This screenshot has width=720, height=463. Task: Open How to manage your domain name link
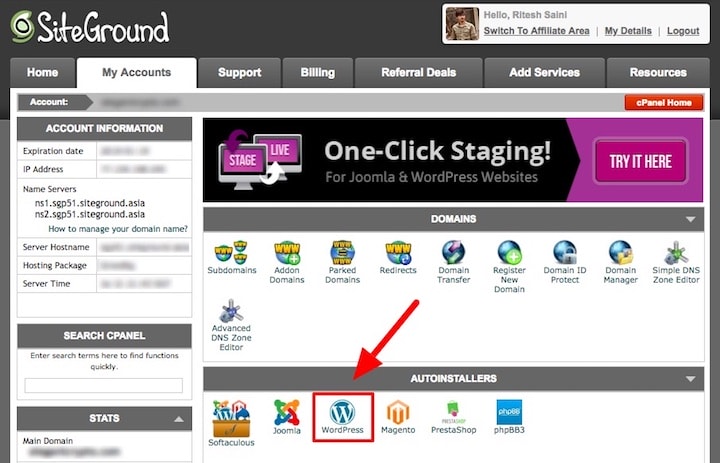click(118, 229)
